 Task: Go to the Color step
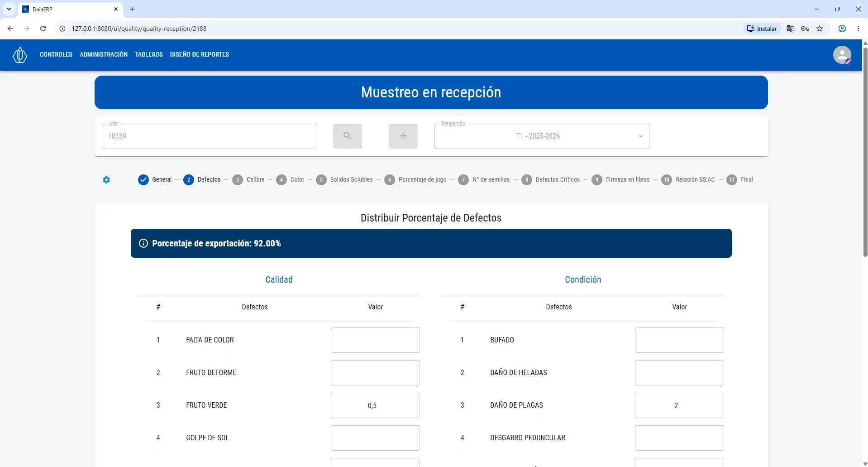[290, 180]
